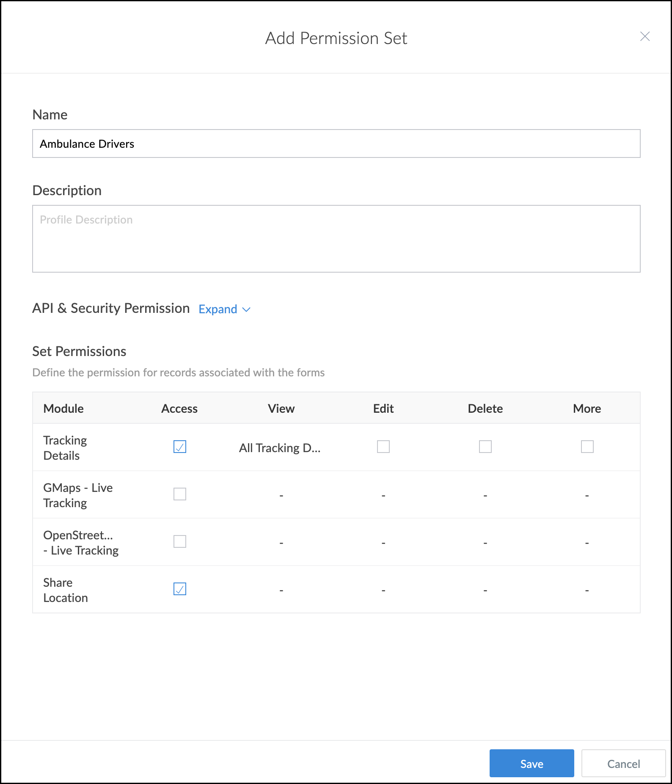Click the View column header
Viewport: 672px width, 784px height.
coord(281,409)
